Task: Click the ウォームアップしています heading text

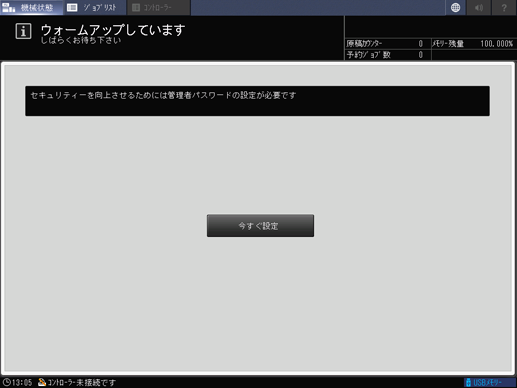Action: pos(113,29)
